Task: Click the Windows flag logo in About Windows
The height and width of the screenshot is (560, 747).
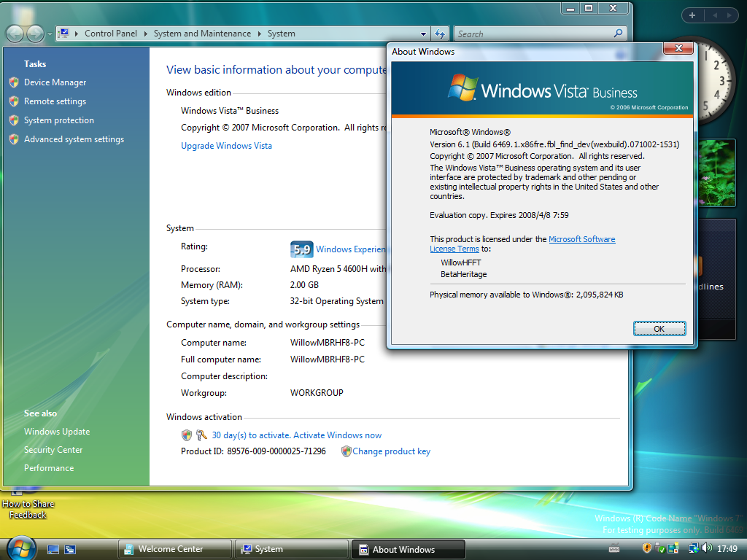Action: click(462, 87)
